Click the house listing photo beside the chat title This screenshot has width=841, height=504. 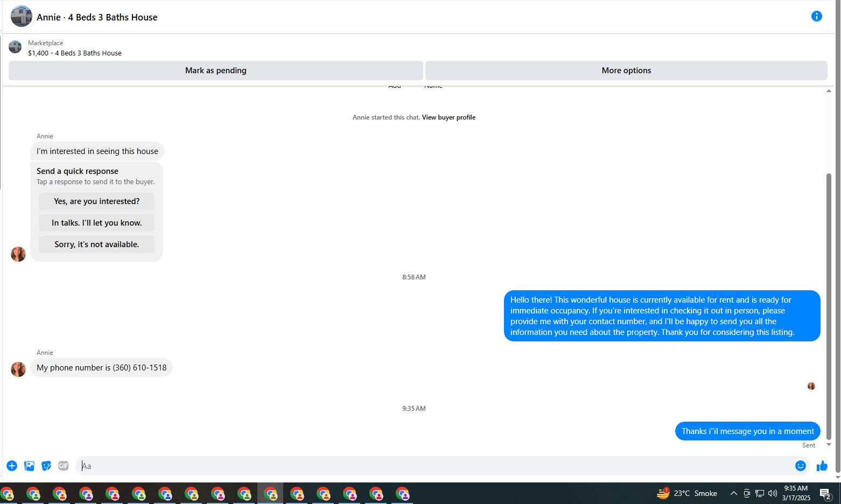(x=22, y=16)
